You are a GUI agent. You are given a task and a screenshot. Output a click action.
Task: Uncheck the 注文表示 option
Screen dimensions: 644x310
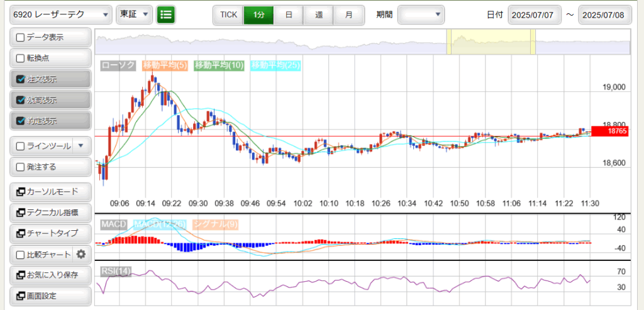pyautogui.click(x=20, y=79)
